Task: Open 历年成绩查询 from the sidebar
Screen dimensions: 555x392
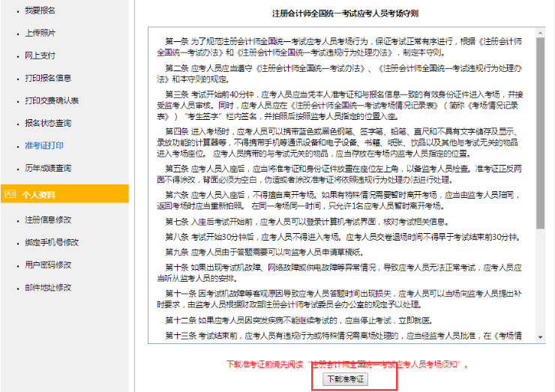Action: point(48,168)
